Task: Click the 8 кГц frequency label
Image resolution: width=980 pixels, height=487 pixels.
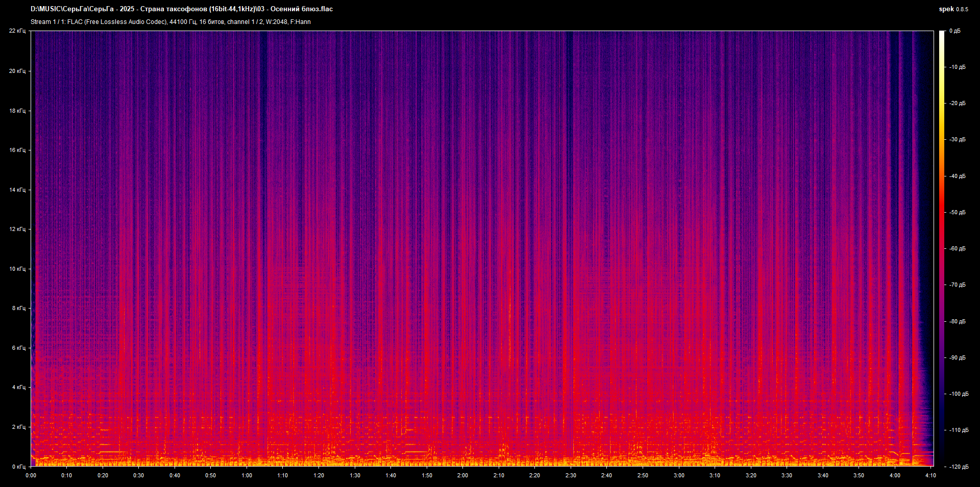Action: pyautogui.click(x=19, y=308)
